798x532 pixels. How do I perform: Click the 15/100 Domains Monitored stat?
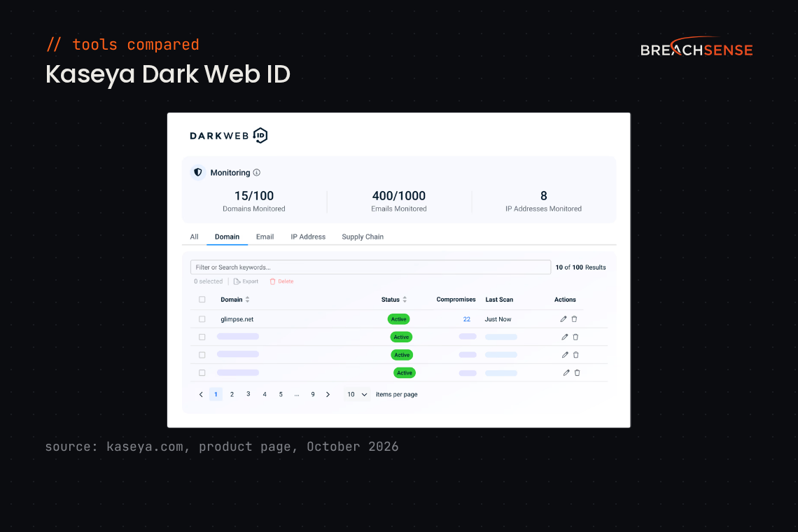tap(254, 201)
